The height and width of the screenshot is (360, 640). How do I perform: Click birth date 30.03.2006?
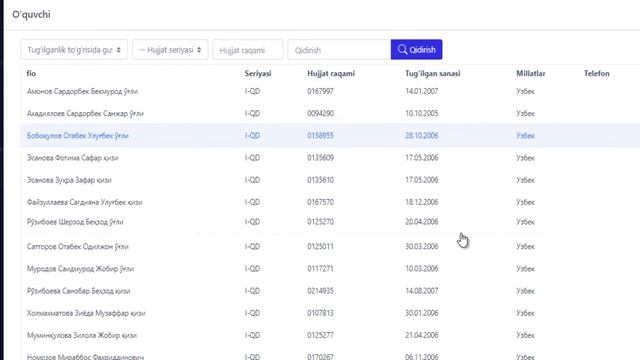pos(422,247)
